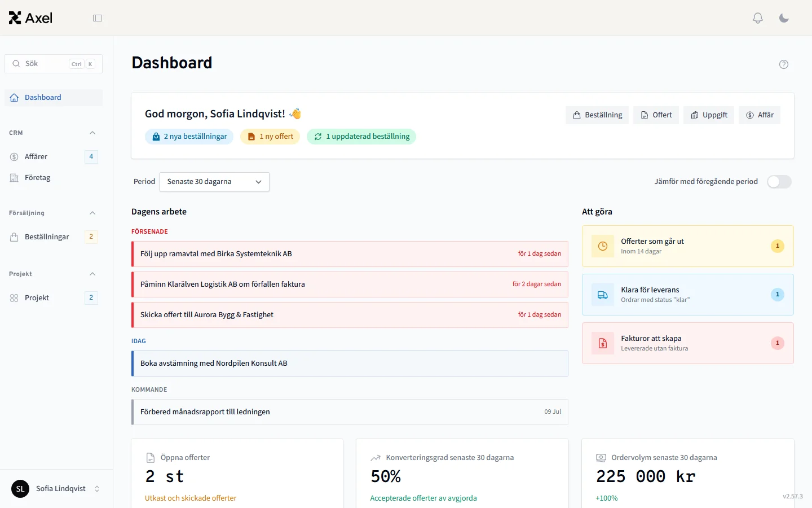Click the clock icon on Offerter som går ut

pyautogui.click(x=603, y=246)
